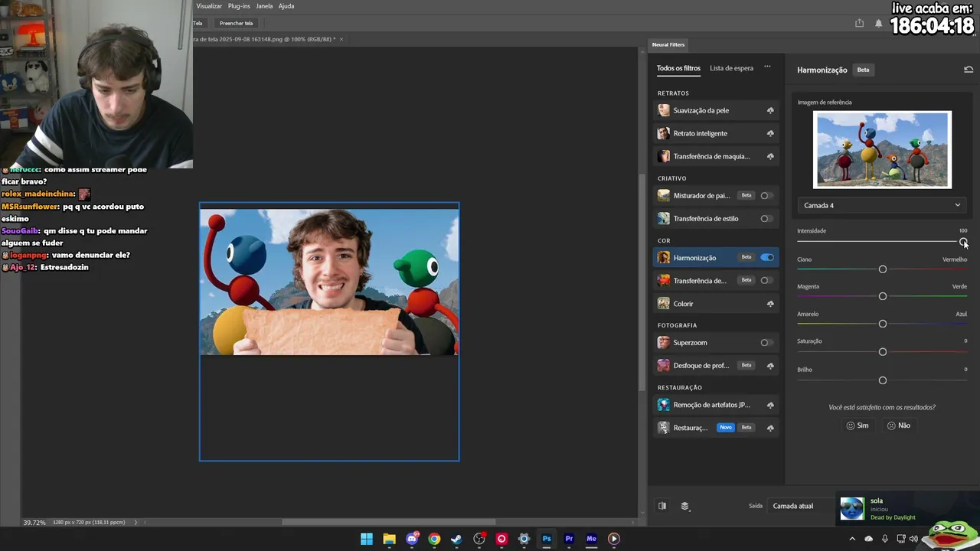Download Desfoque de profundidade using cloud icon
This screenshot has width=980, height=551.
click(770, 366)
